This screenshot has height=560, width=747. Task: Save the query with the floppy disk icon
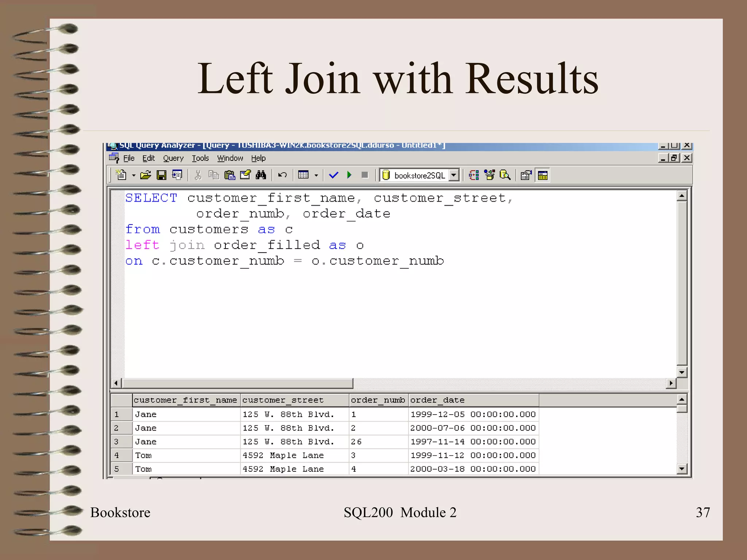point(161,175)
